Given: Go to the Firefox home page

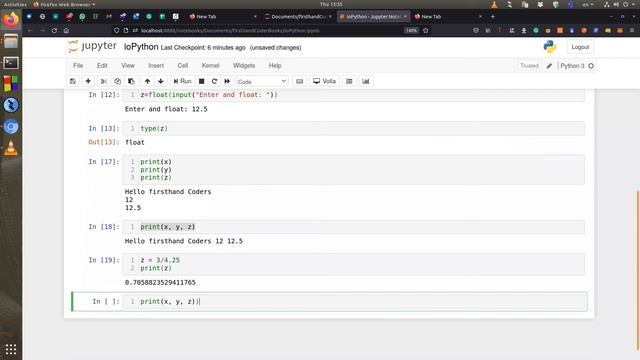Looking at the screenshot, I should [x=67, y=30].
